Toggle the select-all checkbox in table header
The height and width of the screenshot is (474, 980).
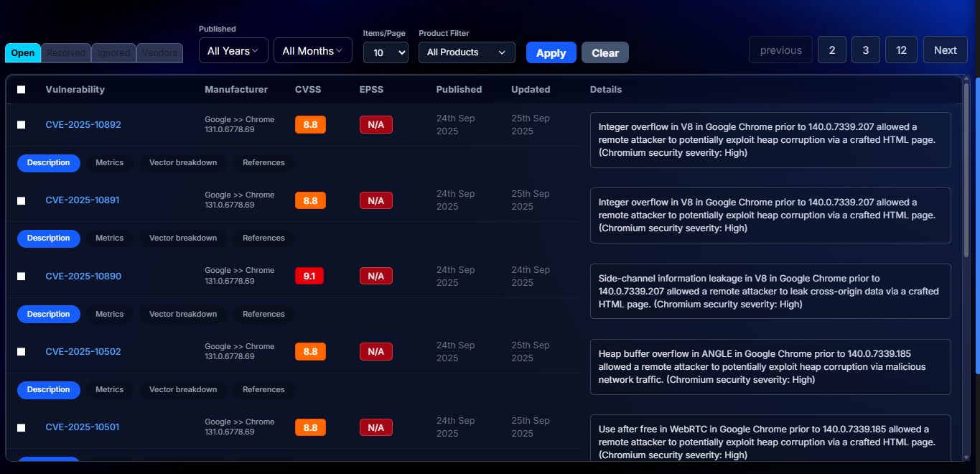click(22, 90)
